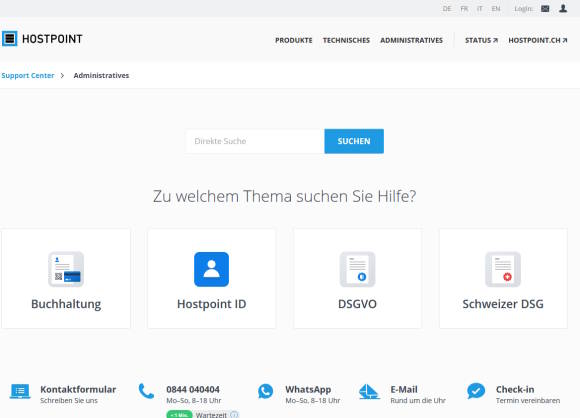Switch language to FR
Viewport: 580px width, 418px height.
(464, 9)
